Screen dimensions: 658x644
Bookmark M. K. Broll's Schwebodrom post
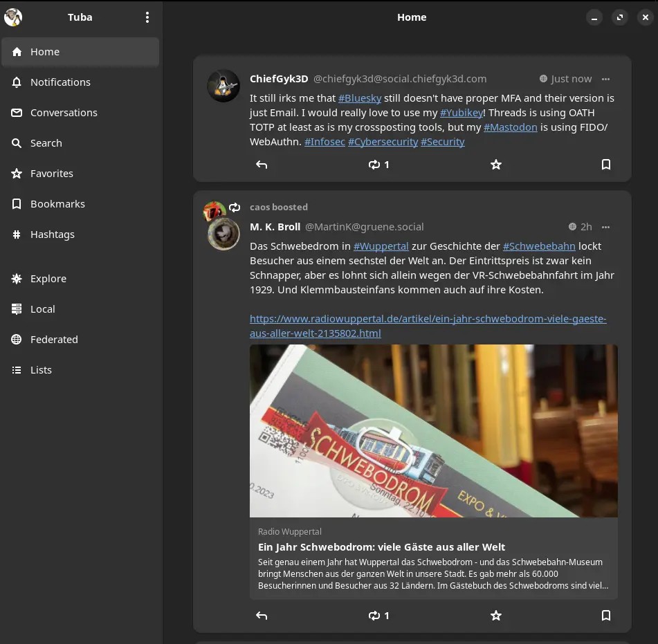click(605, 616)
